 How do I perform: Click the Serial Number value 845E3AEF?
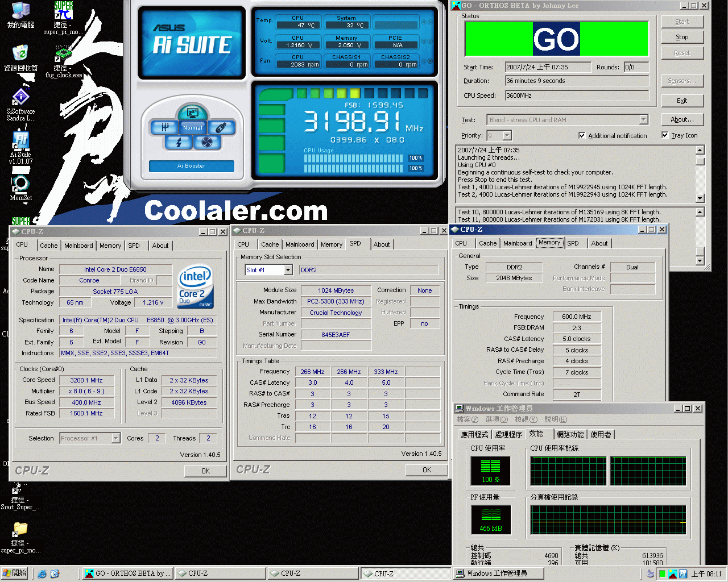336,335
